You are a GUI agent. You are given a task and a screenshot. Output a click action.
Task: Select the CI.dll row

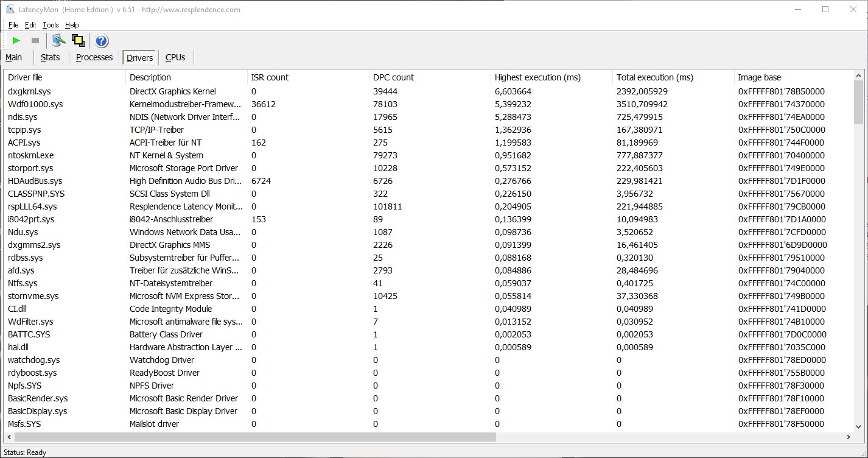click(429, 309)
